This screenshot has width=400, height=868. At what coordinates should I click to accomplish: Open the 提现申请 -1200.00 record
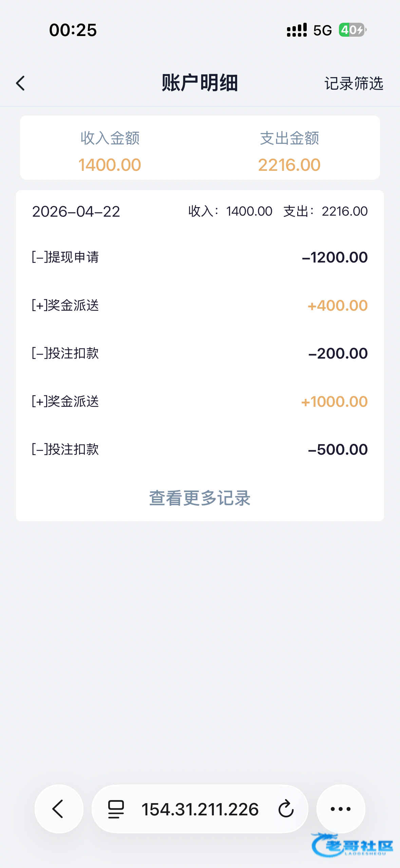pos(200,257)
